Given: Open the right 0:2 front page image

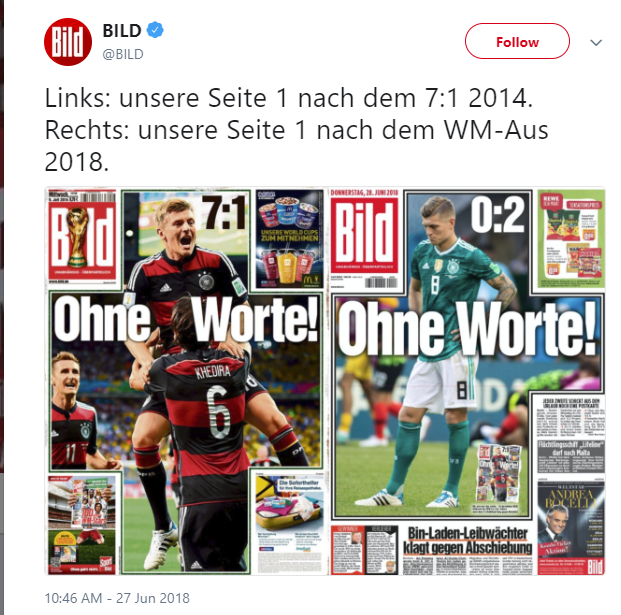Looking at the screenshot, I should tap(467, 381).
